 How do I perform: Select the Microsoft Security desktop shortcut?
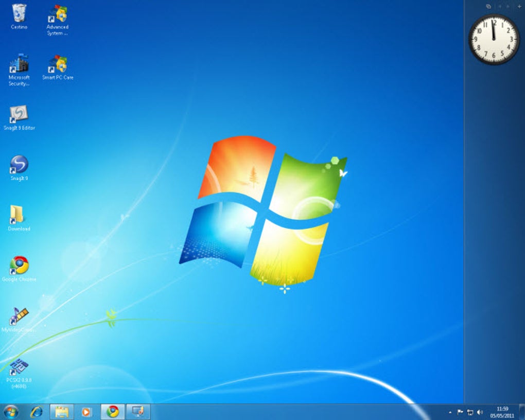[19, 70]
